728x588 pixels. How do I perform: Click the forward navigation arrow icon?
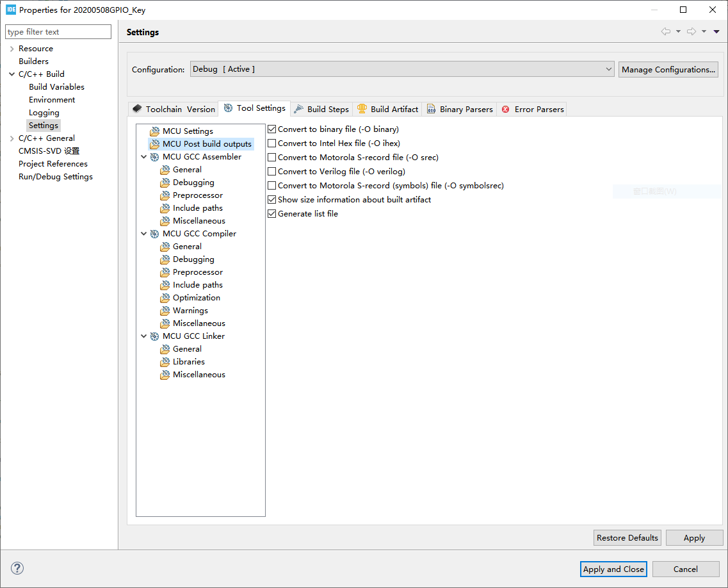(690, 31)
